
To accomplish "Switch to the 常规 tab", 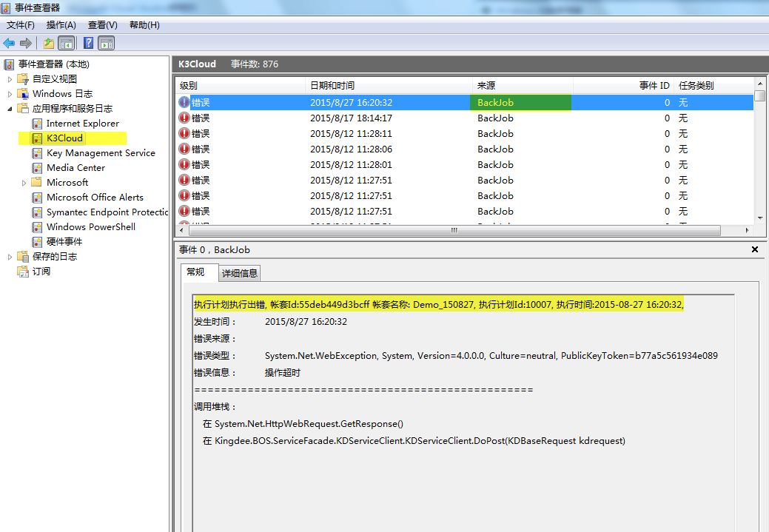I will pyautogui.click(x=200, y=272).
